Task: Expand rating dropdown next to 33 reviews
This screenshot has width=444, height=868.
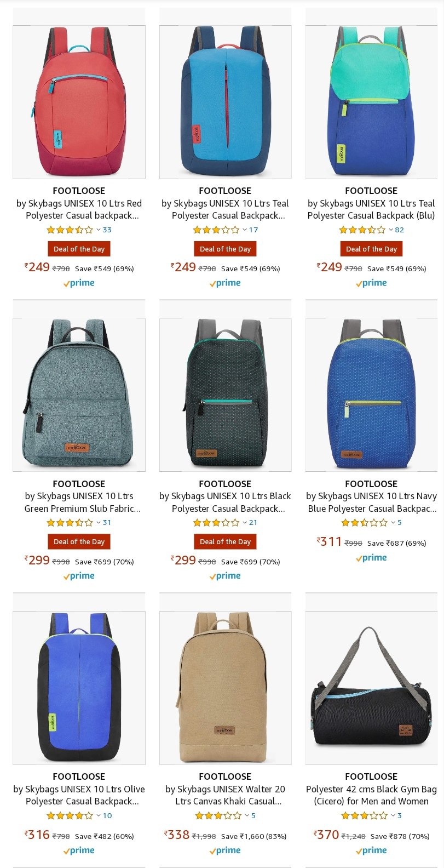Action: (99, 230)
